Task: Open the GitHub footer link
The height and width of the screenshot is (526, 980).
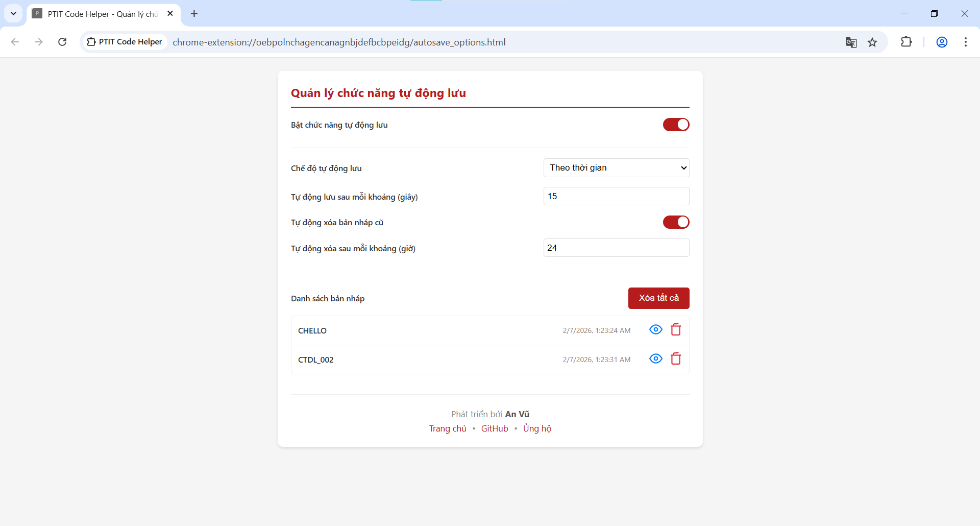Action: tap(495, 428)
